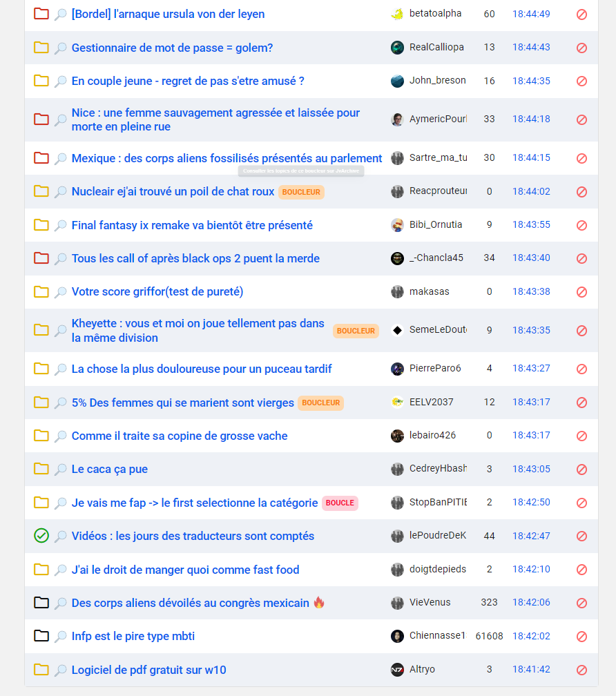This screenshot has height=696, width=616.
Task: Click the avatar of Bibi_Ornutia
Action: [397, 225]
